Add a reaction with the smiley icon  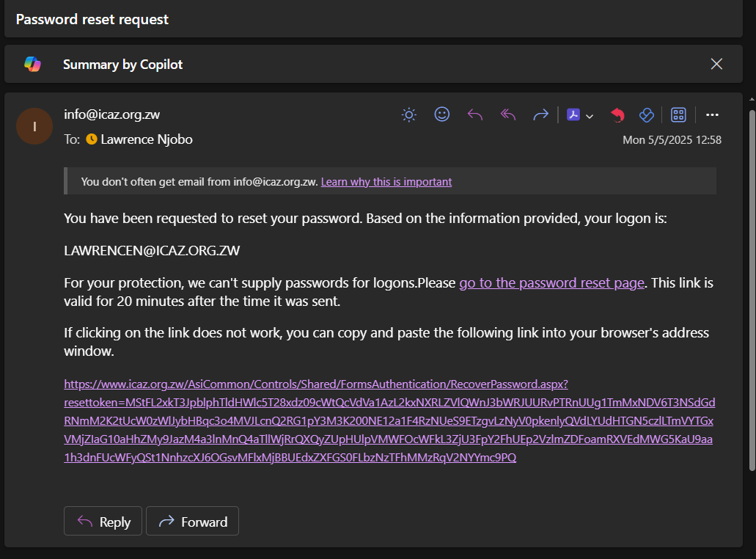(441, 114)
